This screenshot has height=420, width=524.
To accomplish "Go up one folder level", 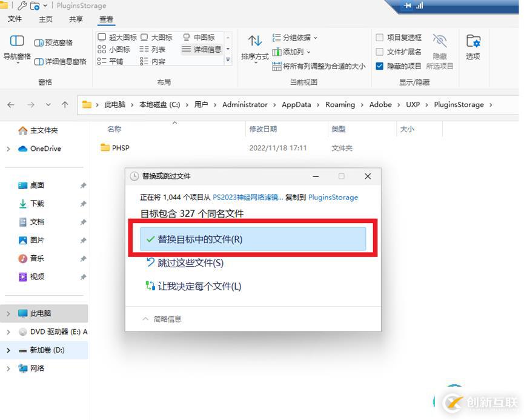I will coord(65,105).
